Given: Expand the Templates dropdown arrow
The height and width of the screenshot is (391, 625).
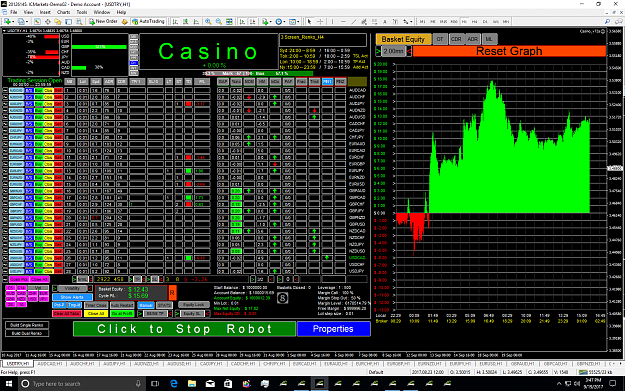Looking at the screenshot, I should click(x=298, y=21).
